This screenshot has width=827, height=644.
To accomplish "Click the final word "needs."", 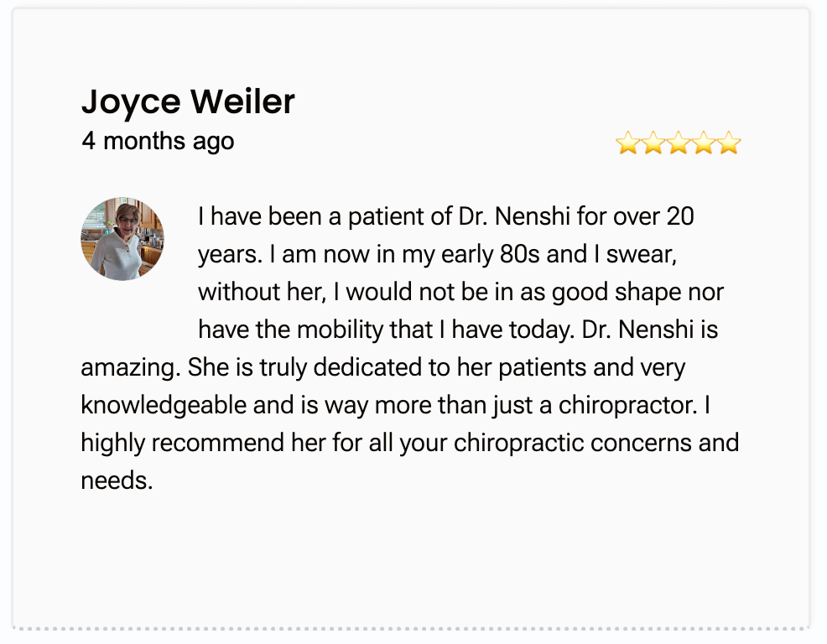I will click(x=117, y=480).
